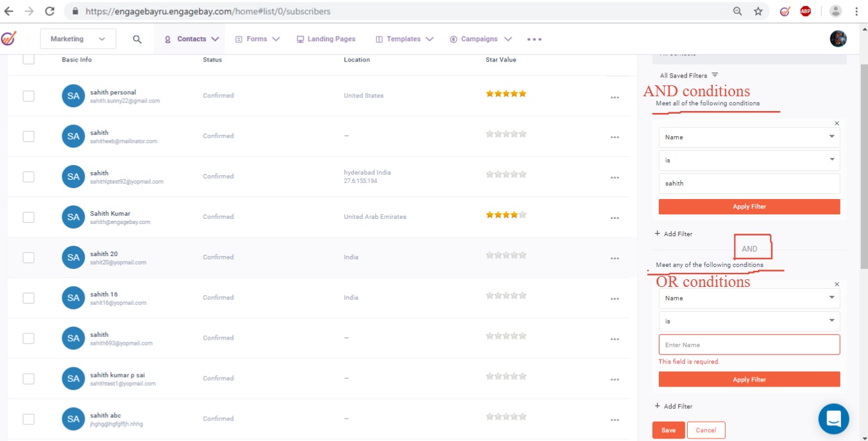Image resolution: width=868 pixels, height=441 pixels.
Task: Open row actions for sahith personal
Action: (614, 98)
